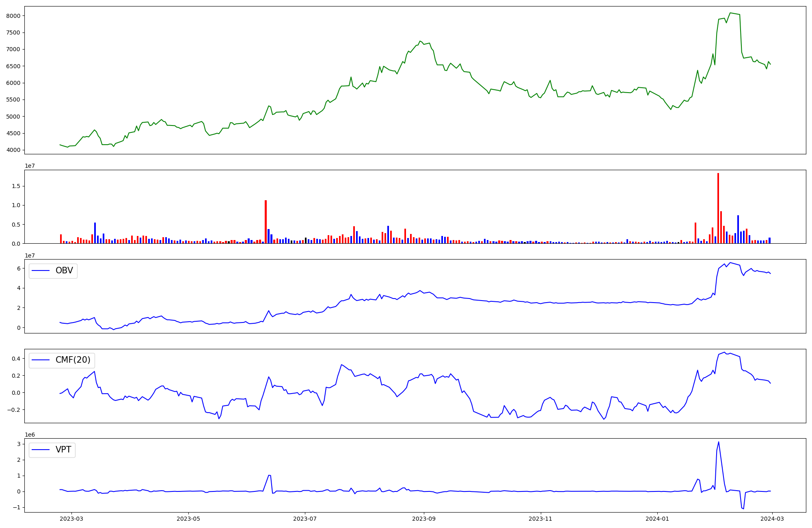Click the 2024-03 x-axis date label
Viewport: 812px width, 528px height.
pyautogui.click(x=772, y=518)
